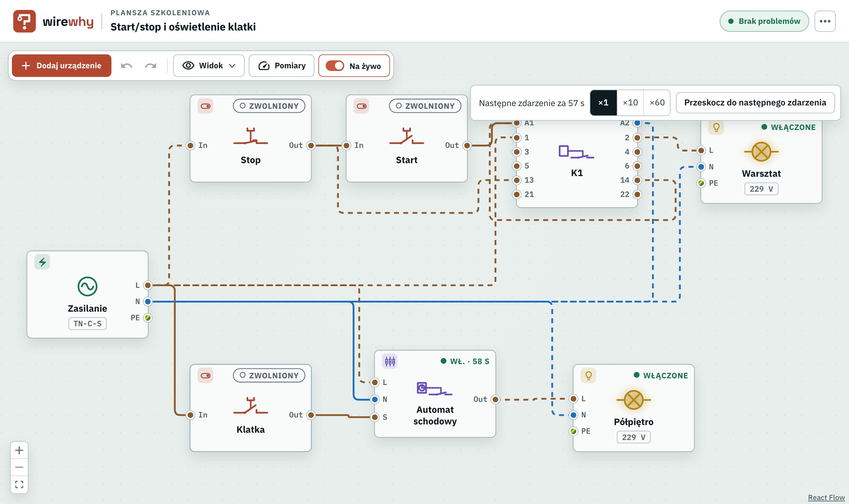This screenshot has height=504, width=849.
Task: Redo the last action
Action: coord(151,66)
